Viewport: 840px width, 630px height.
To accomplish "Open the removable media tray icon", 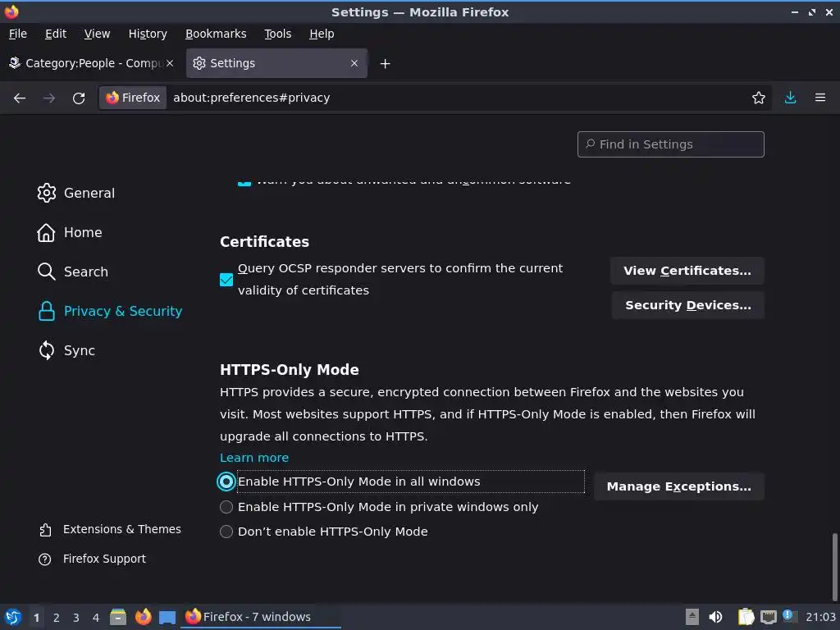I will (692, 617).
